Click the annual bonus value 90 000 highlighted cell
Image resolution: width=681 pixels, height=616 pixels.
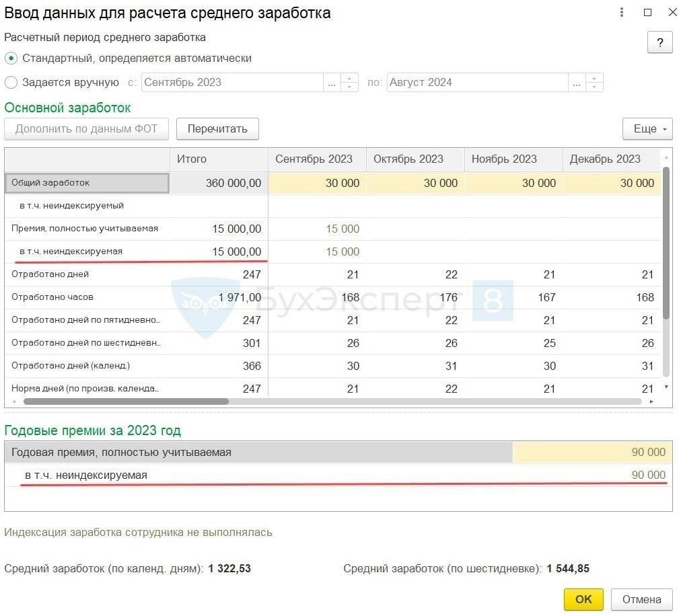(x=592, y=453)
